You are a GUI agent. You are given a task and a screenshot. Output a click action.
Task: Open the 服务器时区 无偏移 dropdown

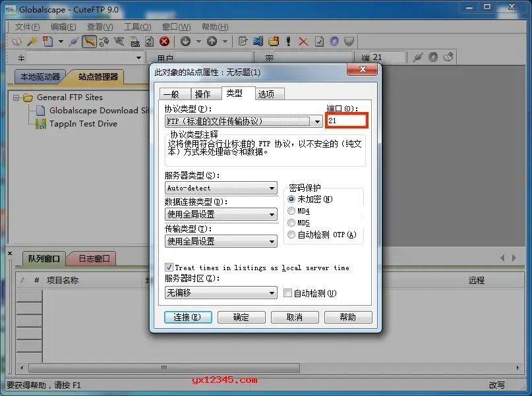(x=221, y=293)
